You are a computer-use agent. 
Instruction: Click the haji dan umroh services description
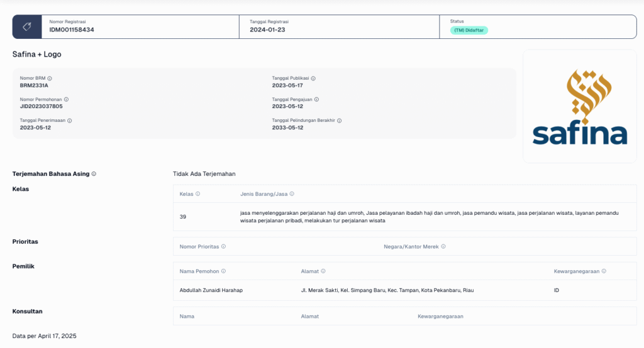pos(429,217)
